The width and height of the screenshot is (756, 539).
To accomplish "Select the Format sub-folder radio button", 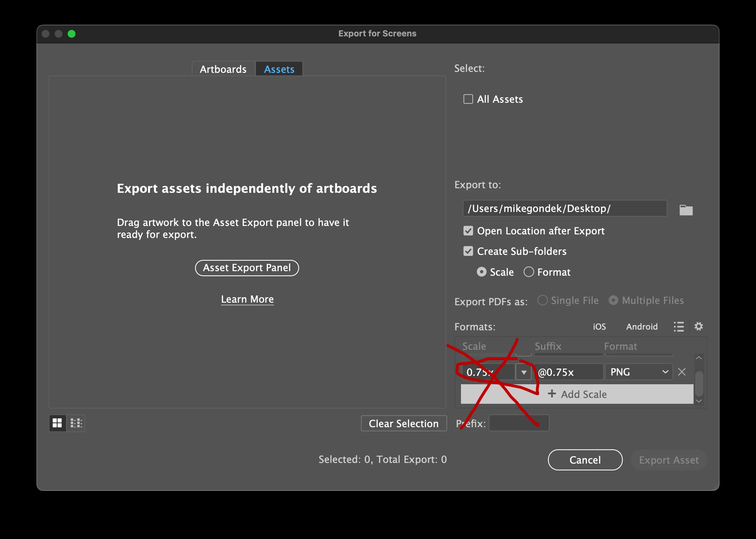I will click(x=529, y=272).
